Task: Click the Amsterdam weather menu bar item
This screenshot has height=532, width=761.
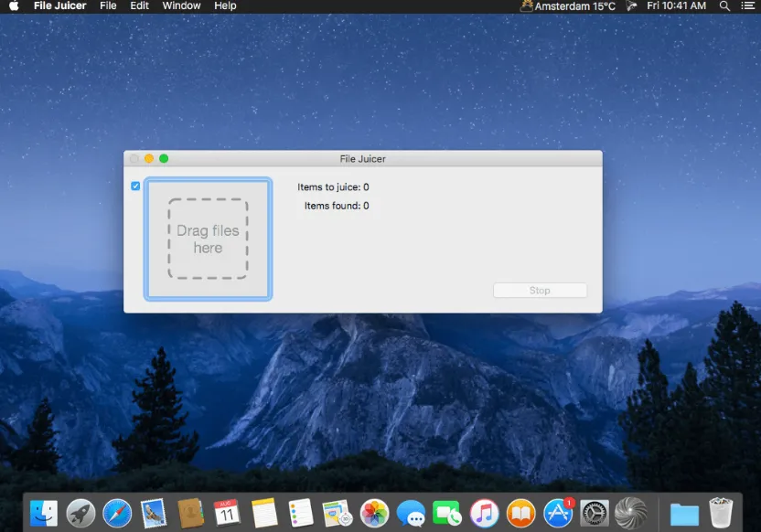Action: (568, 5)
